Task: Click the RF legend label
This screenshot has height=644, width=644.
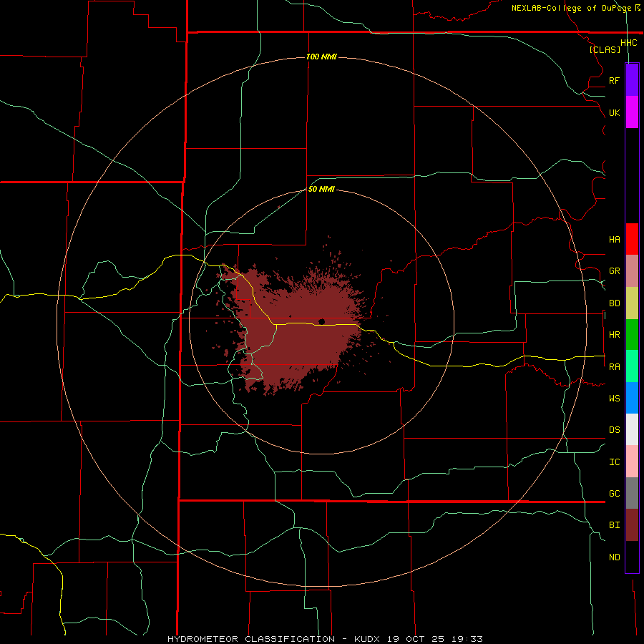Action: 614,80
